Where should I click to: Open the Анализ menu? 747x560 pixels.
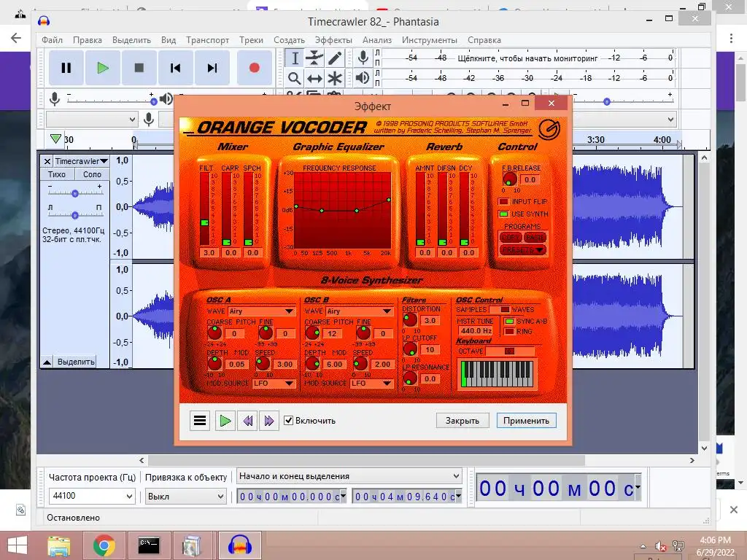click(x=377, y=40)
